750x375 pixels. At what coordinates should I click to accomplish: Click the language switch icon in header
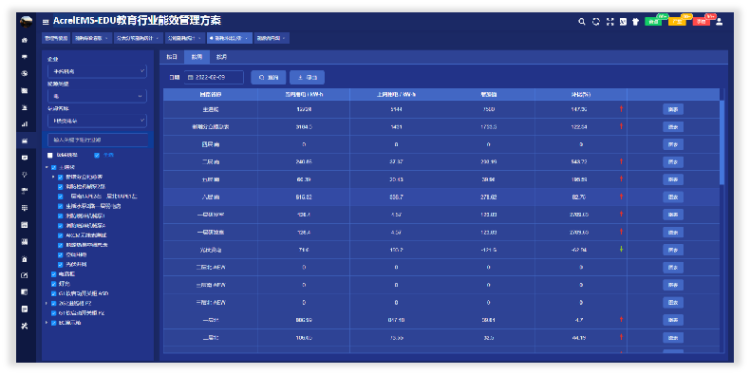[623, 22]
